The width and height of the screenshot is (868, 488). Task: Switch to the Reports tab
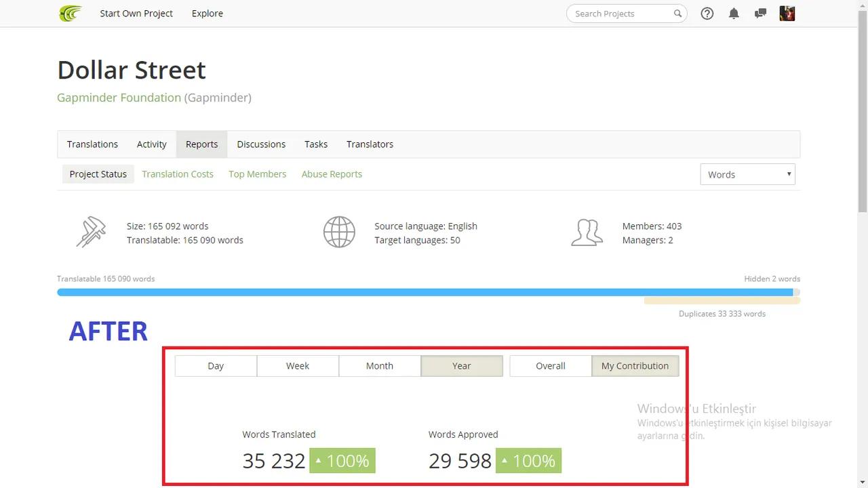(x=202, y=144)
